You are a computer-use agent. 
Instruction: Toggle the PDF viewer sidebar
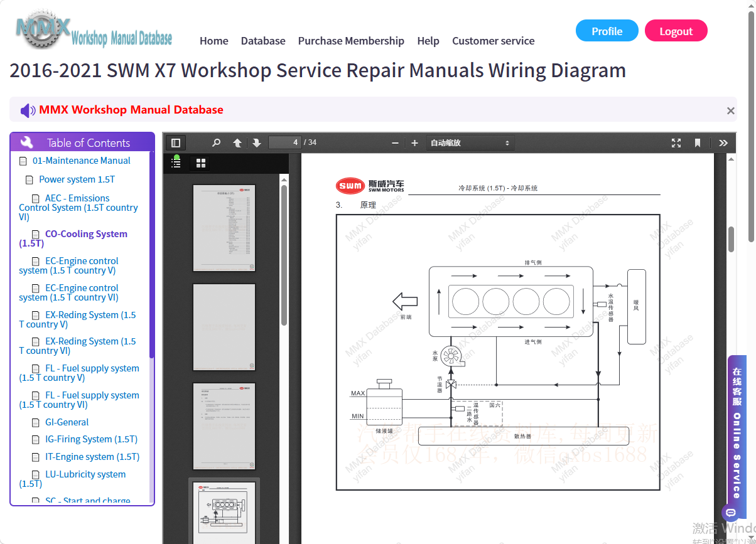(176, 143)
